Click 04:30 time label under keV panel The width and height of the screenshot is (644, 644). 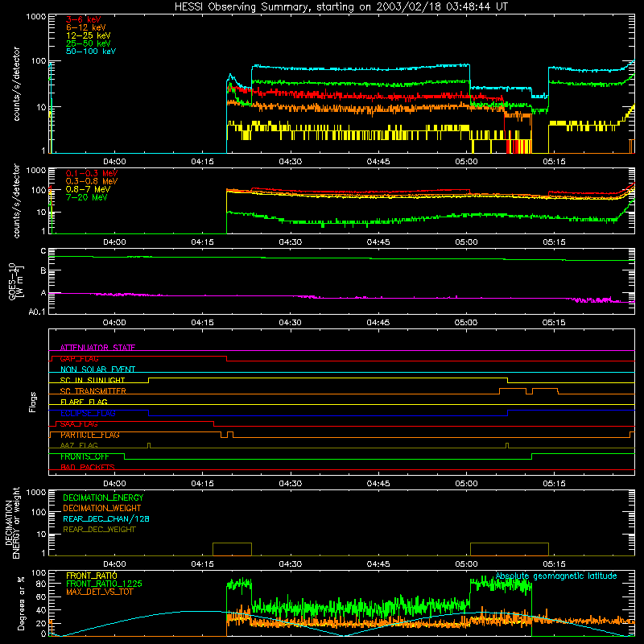291,162
